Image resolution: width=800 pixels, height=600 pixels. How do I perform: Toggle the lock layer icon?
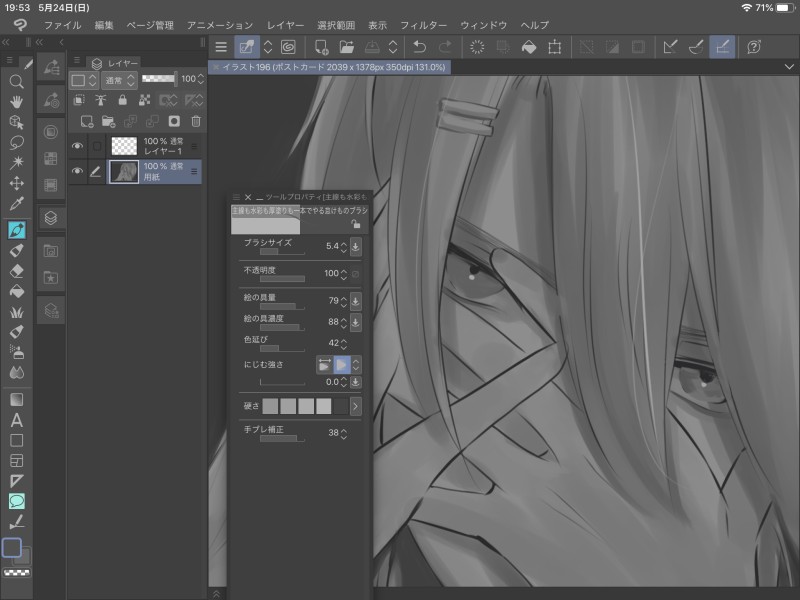click(122, 100)
